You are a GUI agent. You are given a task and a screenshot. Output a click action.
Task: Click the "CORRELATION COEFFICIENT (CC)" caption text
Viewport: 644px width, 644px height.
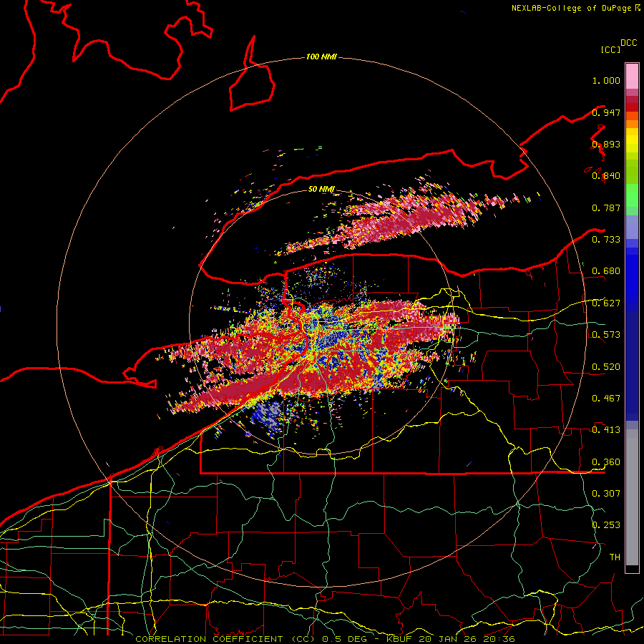(226, 639)
